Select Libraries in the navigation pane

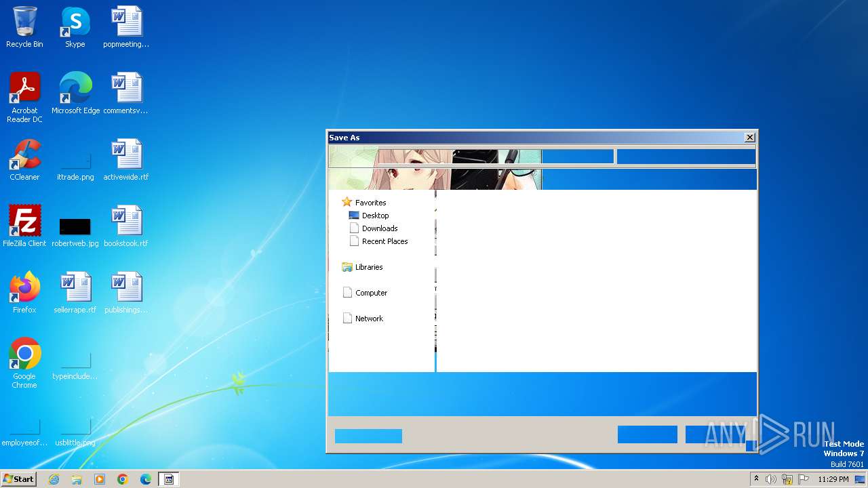[363, 267]
